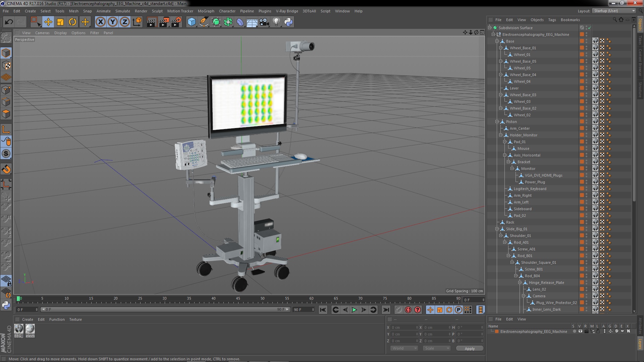The height and width of the screenshot is (362, 644).
Task: Click the Layers side tab
Action: [640, 344]
